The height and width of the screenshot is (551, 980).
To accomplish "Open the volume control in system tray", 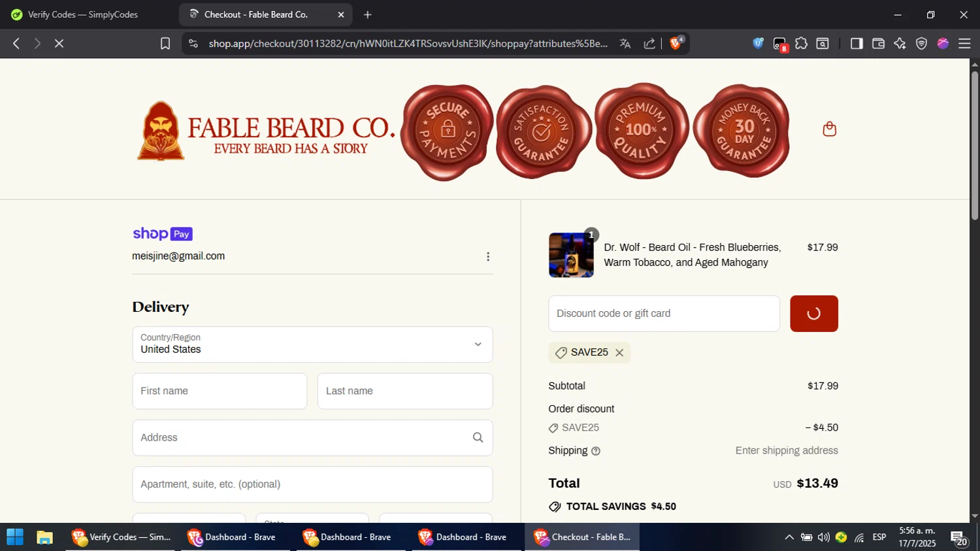I will click(824, 537).
